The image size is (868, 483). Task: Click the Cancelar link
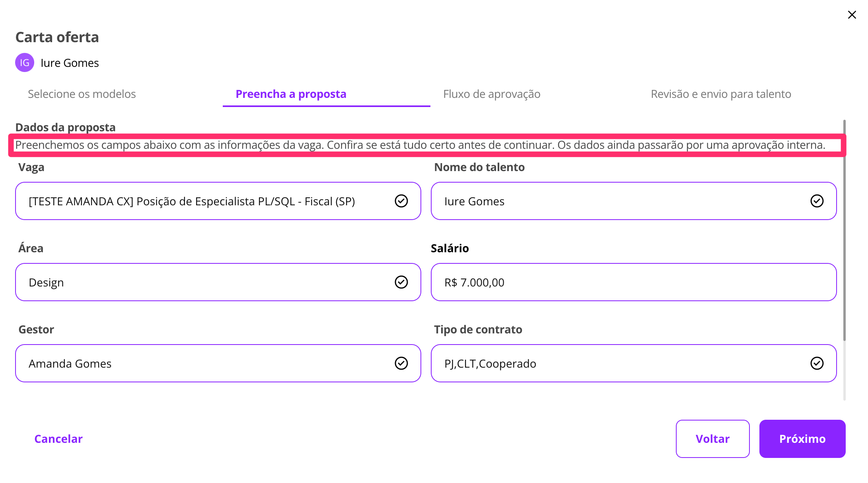pyautogui.click(x=58, y=439)
